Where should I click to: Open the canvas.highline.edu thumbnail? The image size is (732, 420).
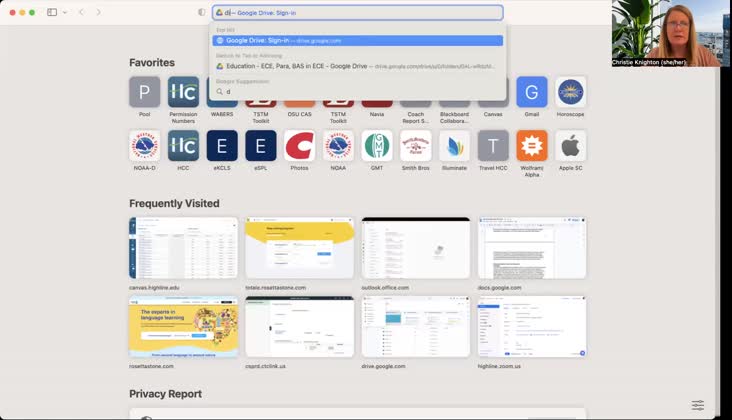point(183,248)
